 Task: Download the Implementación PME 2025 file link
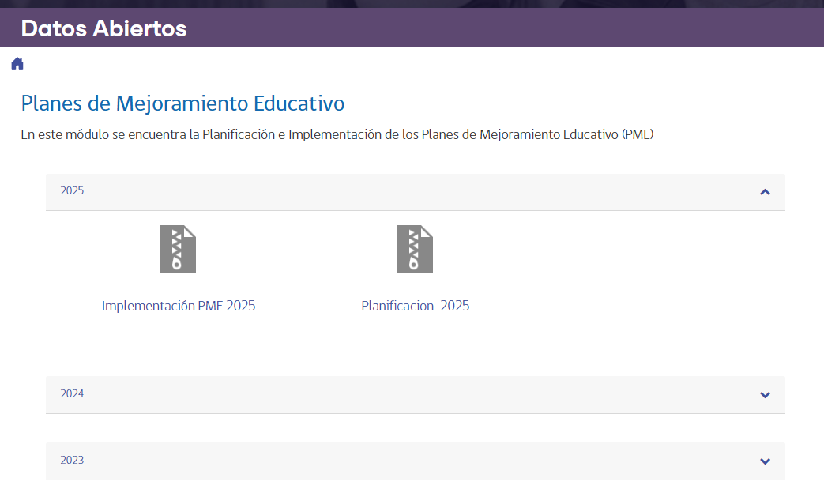click(179, 306)
